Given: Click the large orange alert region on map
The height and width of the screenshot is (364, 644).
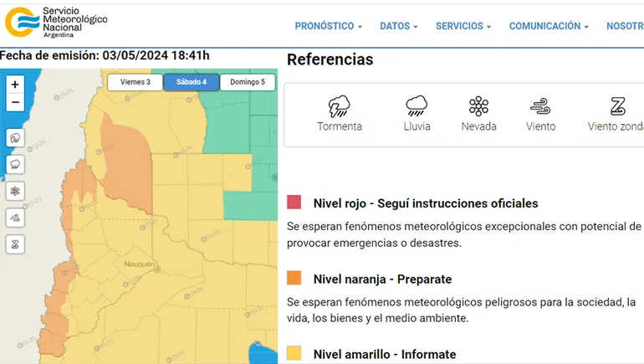Looking at the screenshot, I should click(127, 164).
